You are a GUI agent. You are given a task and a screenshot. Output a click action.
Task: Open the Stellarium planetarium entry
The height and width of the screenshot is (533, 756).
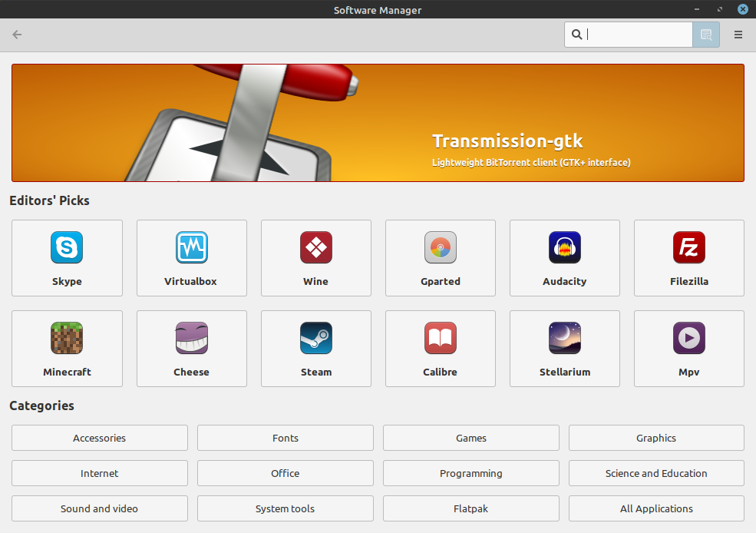point(564,348)
